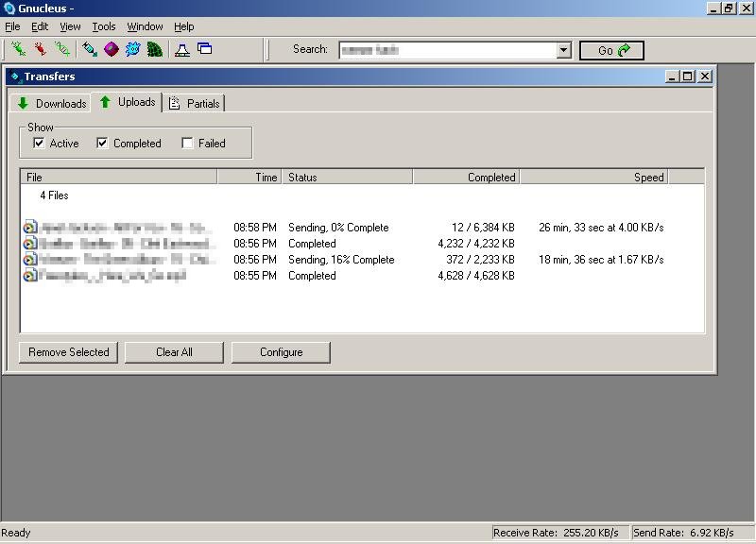Focus the Search input field
The height and width of the screenshot is (544, 756).
[448, 50]
